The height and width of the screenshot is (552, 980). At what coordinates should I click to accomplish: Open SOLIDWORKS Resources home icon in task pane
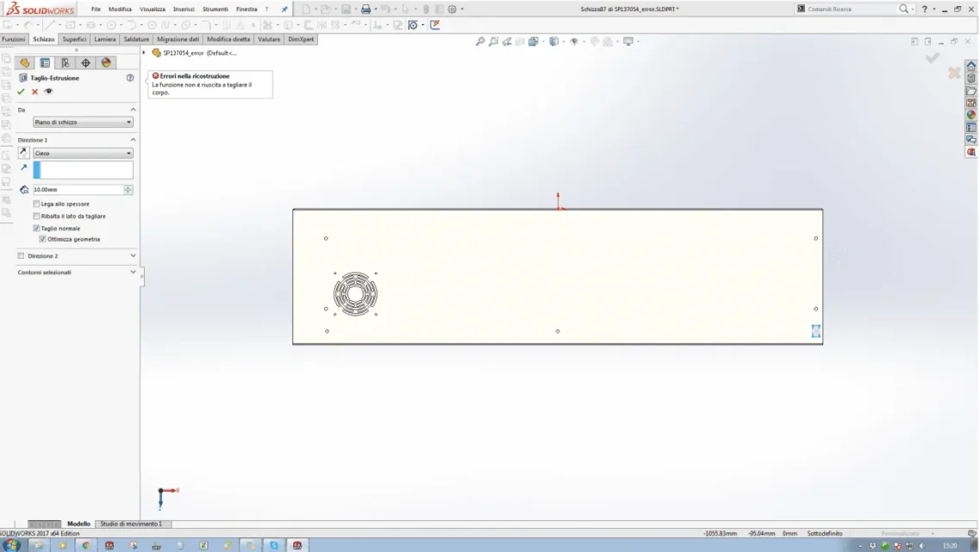point(971,66)
